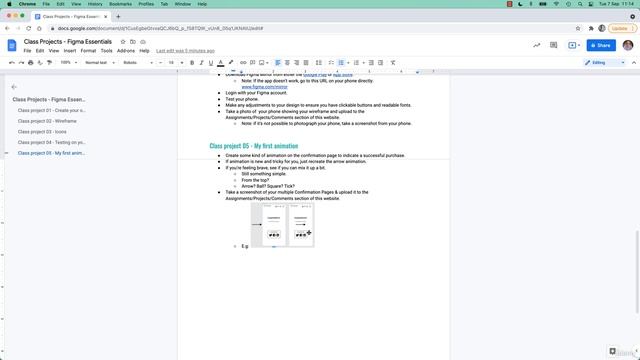
Task: Open the Edit menu in Docs
Action: 40,51
